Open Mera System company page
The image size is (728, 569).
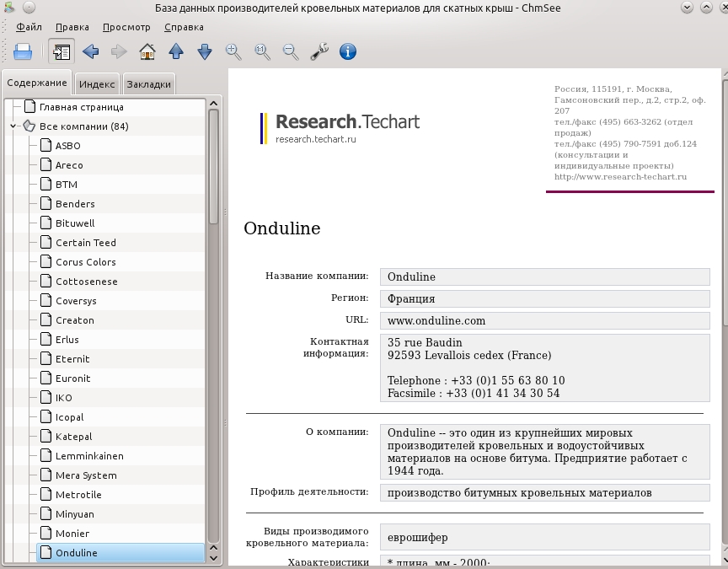point(86,475)
